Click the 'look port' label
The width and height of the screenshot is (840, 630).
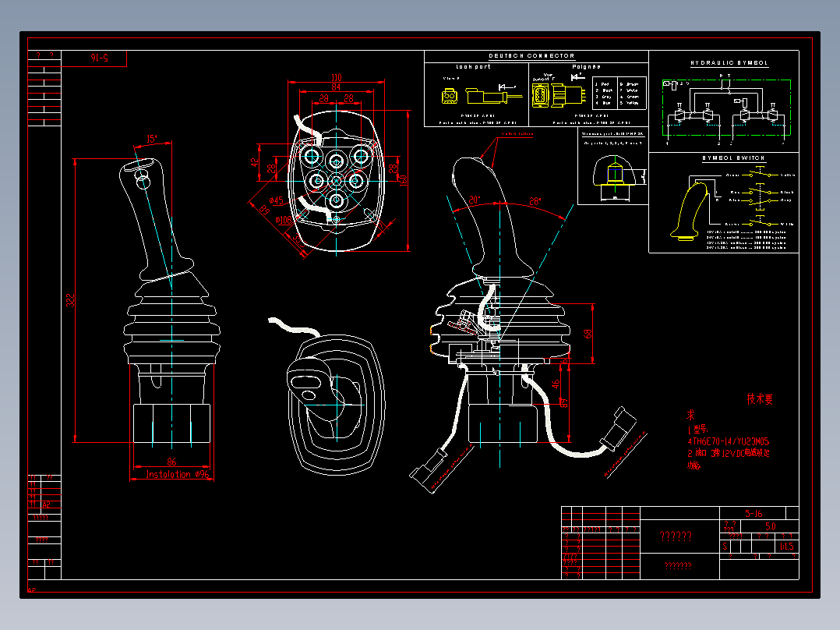pyautogui.click(x=473, y=67)
